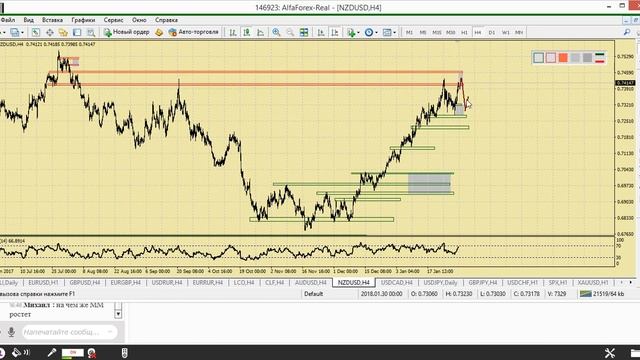640x360 pixels.
Task: Open the Окно menu
Action: [x=139, y=20]
